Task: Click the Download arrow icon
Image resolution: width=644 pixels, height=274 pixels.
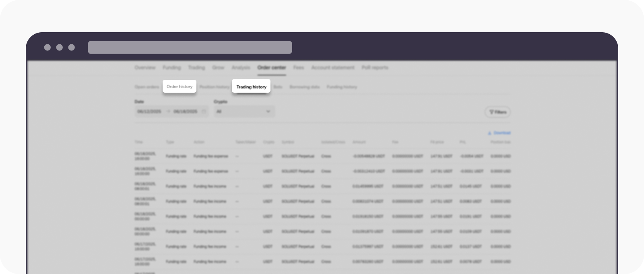Action: pos(490,133)
